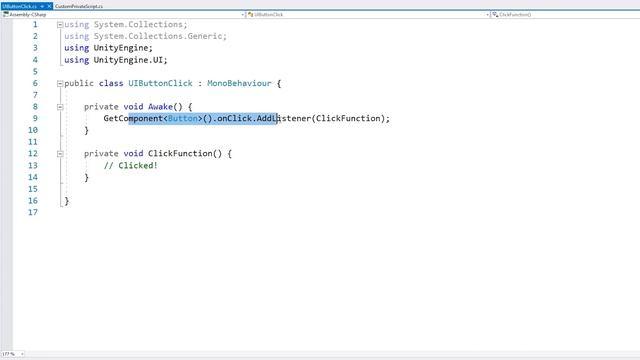Pin the UIButtonClick.cs tab
This screenshot has height=360, width=640.
point(42,7)
